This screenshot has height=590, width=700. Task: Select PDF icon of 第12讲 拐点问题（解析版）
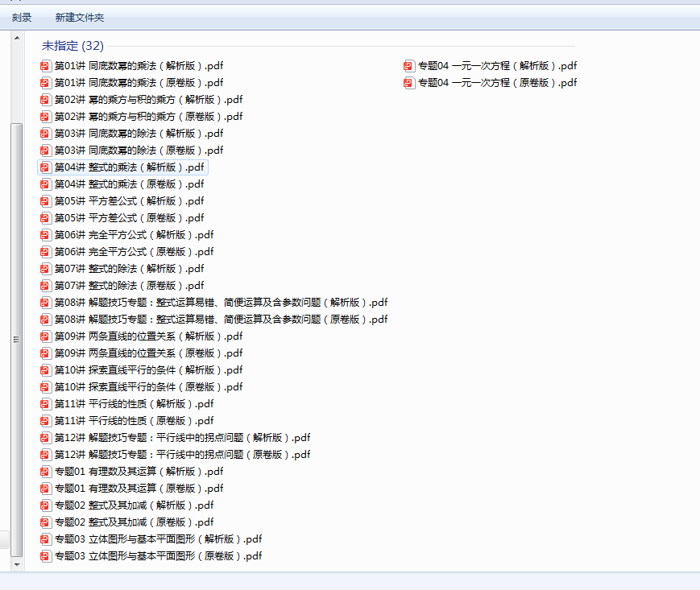tap(46, 438)
